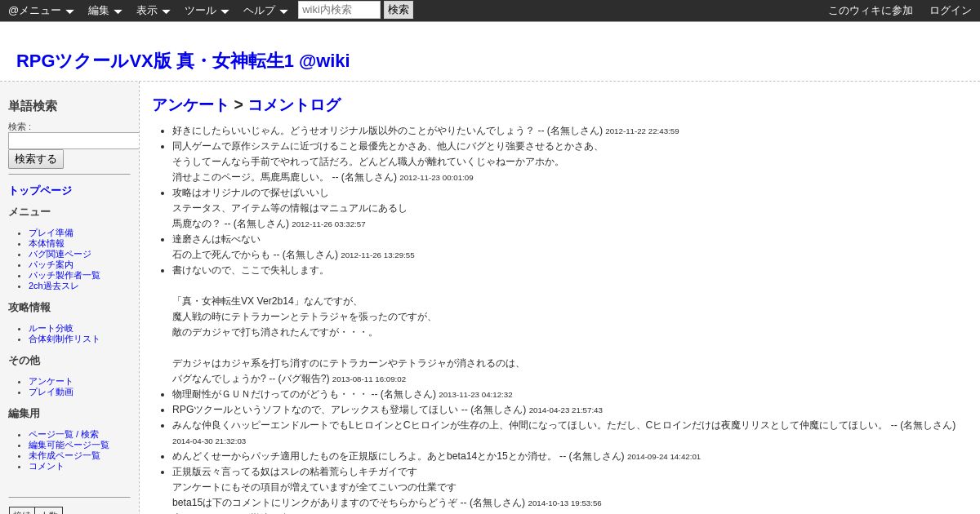Click the line 「真・女神転生VX Ver2b14」なんですが
Viewport: 980px width, 514px height.
(265, 301)
